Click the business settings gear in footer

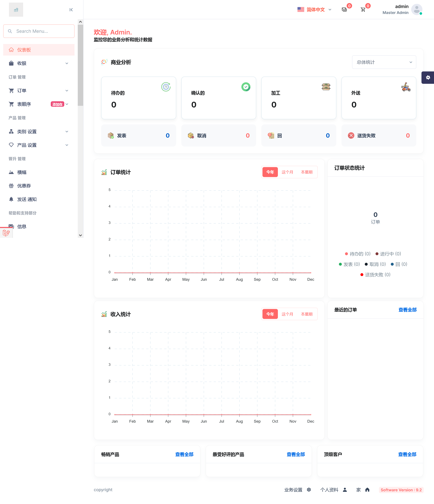tap(309, 490)
